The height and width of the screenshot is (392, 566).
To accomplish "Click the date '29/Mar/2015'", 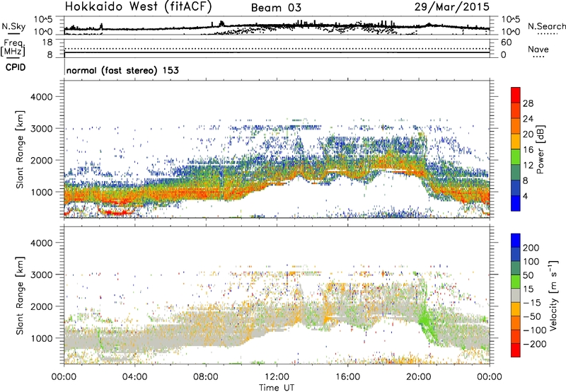I will [x=452, y=6].
